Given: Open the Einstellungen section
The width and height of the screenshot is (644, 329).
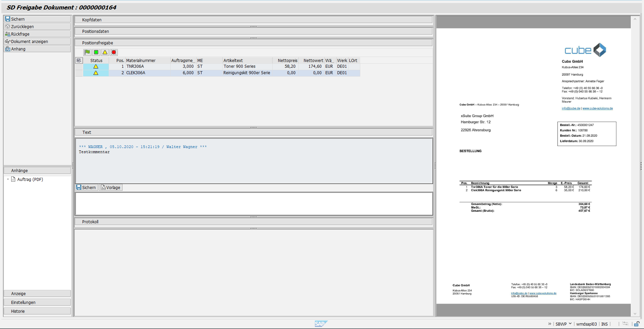Looking at the screenshot, I should (x=37, y=302).
